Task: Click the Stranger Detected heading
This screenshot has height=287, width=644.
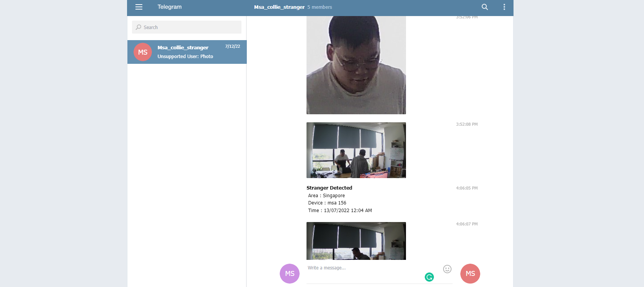Action: [x=329, y=188]
